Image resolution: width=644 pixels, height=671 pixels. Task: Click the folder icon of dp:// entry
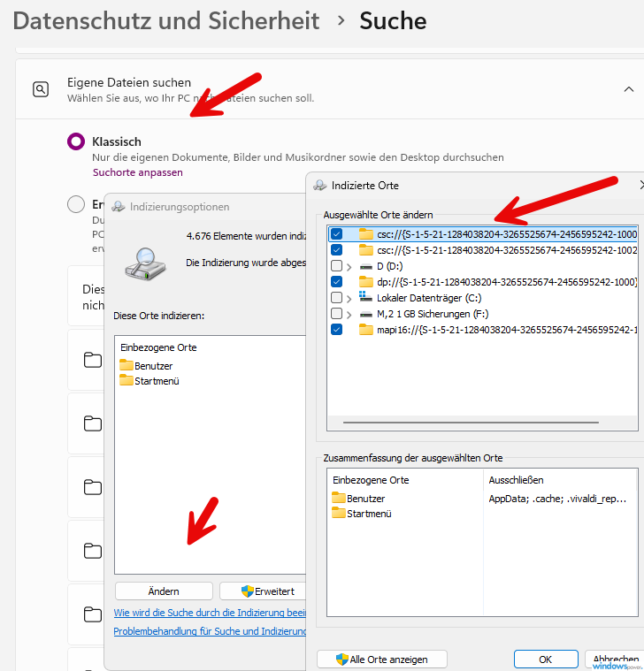[365, 281]
